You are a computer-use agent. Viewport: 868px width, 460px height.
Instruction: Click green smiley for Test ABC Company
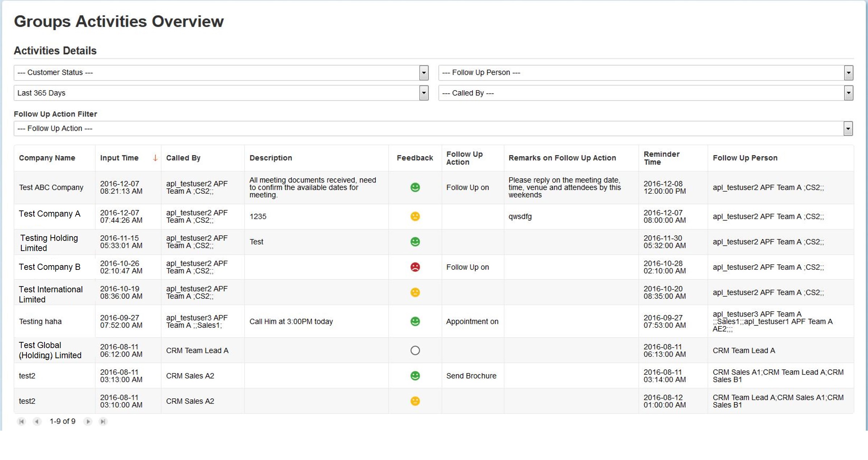pyautogui.click(x=415, y=187)
